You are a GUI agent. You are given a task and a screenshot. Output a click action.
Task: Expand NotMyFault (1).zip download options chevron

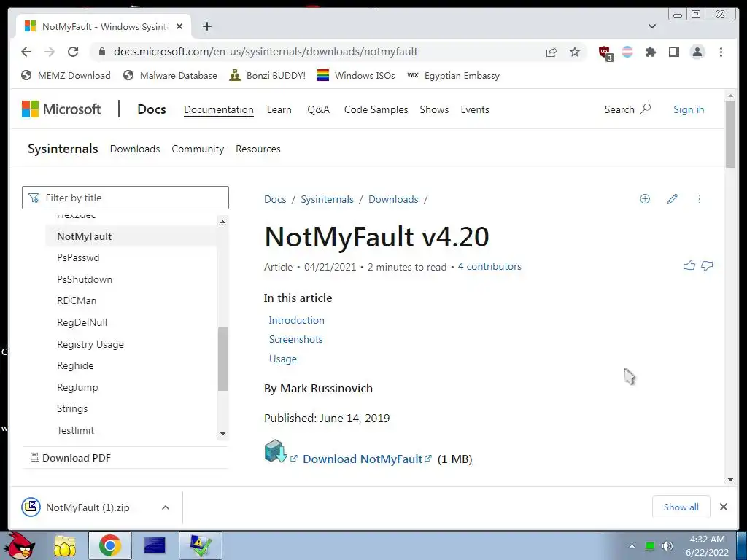166,507
